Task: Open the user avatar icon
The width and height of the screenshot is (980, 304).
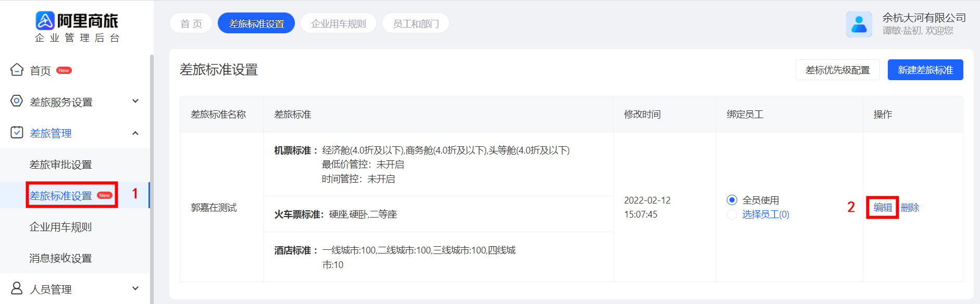Action: [859, 24]
